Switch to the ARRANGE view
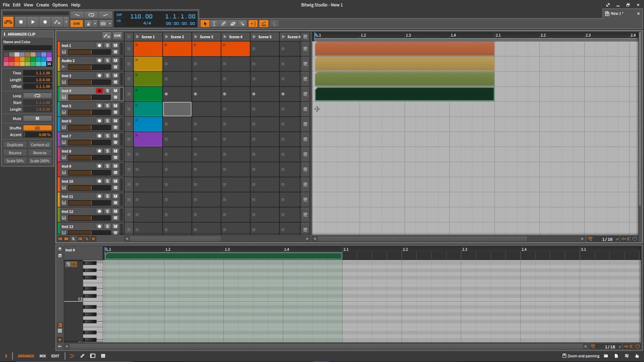 click(x=26, y=356)
